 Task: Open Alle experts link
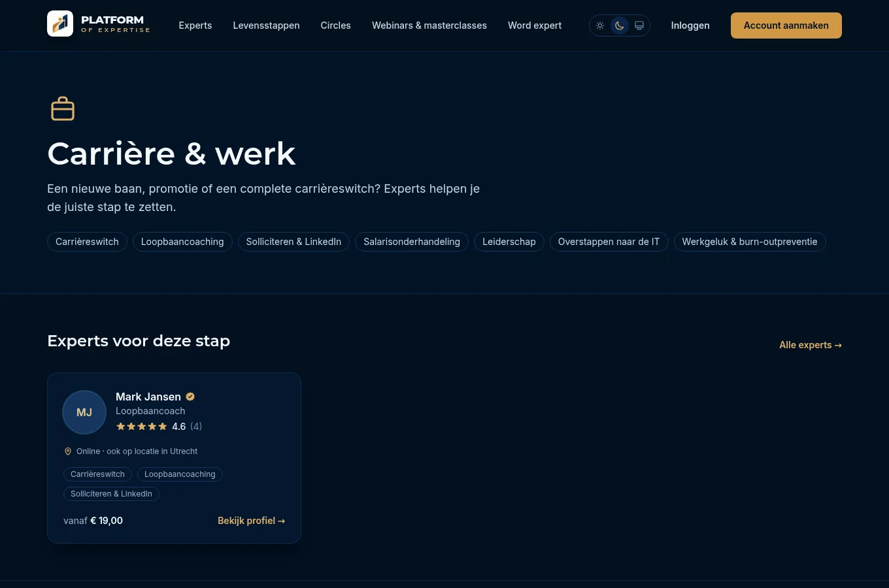(811, 345)
